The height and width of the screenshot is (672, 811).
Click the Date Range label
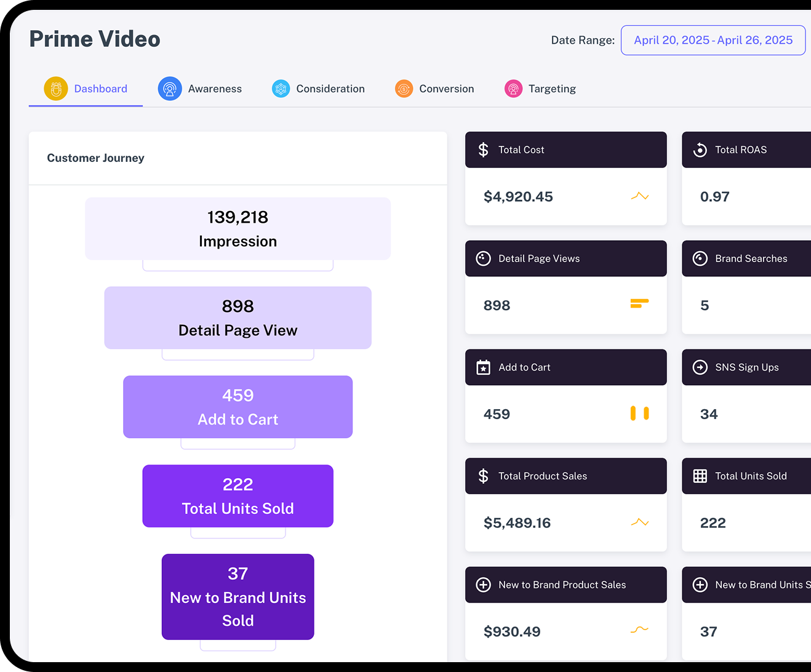583,40
